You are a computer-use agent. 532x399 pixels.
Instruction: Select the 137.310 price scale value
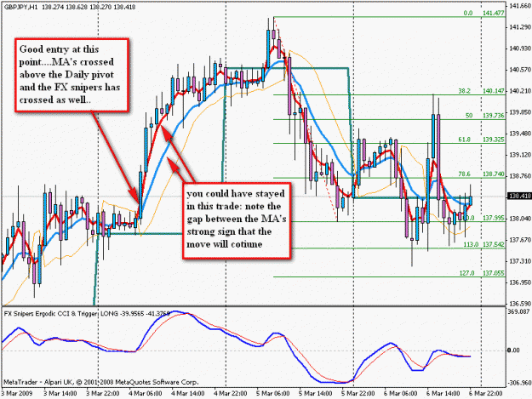(520, 261)
